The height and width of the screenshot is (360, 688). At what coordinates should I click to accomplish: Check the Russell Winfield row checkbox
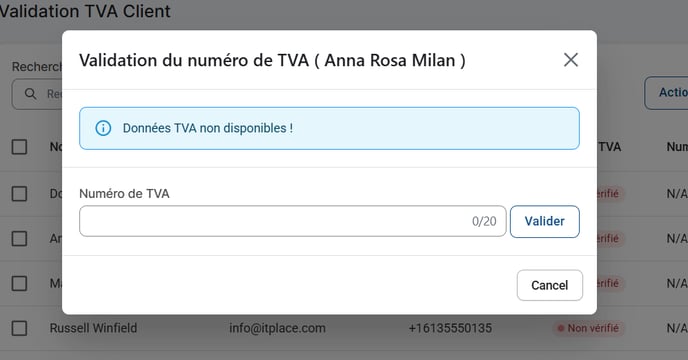(x=19, y=328)
